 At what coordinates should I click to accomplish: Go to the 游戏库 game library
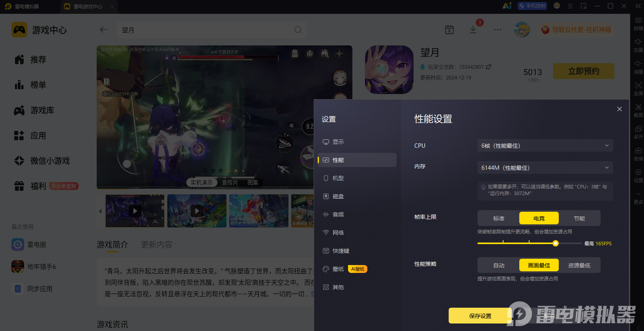[34, 110]
